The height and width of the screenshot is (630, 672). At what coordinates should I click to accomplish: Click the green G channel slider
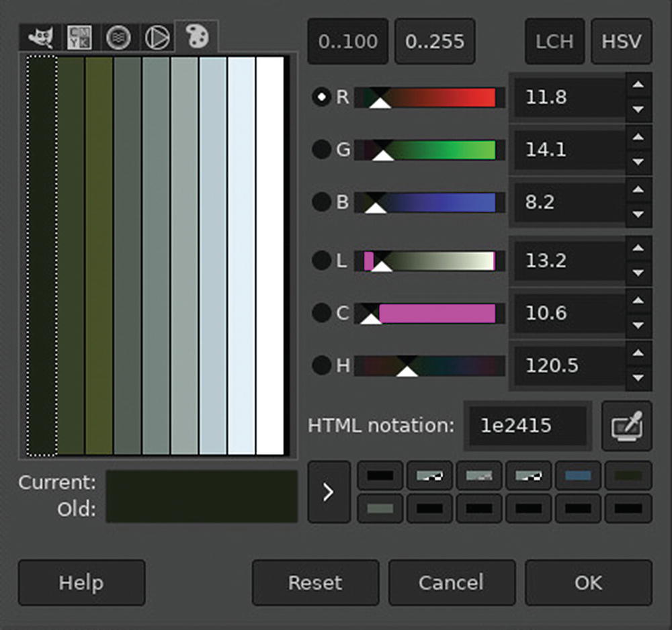[x=430, y=150]
